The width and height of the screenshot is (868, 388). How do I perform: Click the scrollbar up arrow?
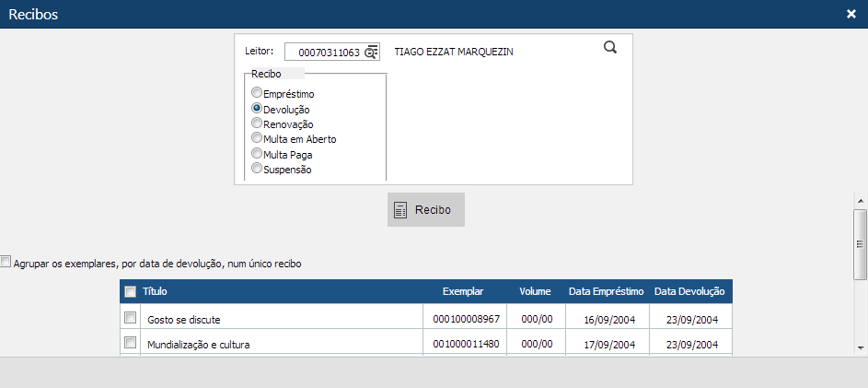click(x=861, y=200)
